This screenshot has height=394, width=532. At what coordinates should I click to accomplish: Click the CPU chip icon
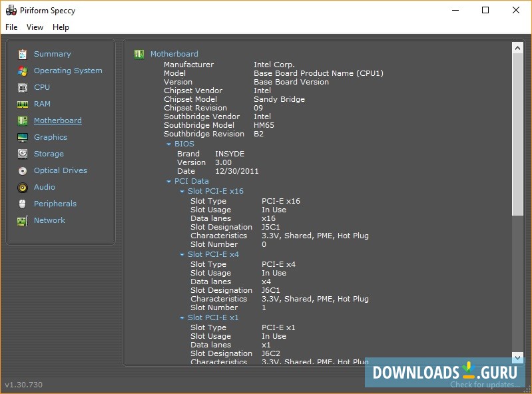pyautogui.click(x=23, y=87)
